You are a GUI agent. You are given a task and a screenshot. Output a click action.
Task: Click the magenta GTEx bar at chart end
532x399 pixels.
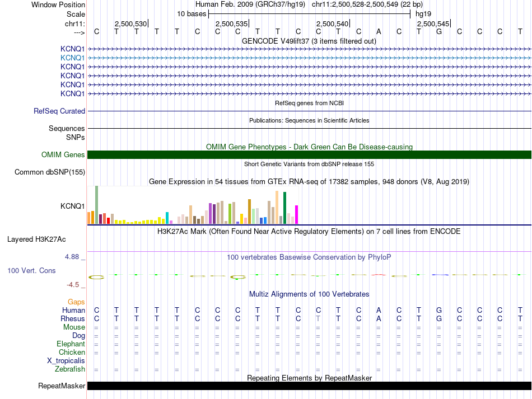296,214
